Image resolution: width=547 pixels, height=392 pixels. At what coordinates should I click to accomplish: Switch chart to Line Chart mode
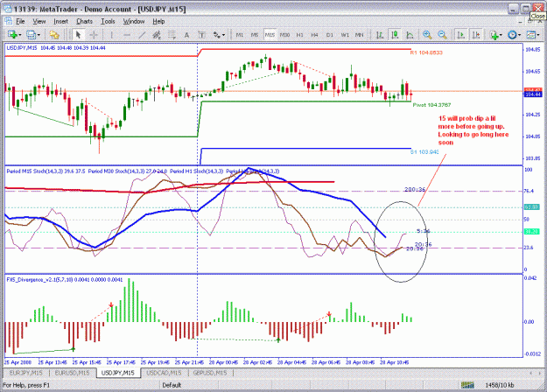pyautogui.click(x=410, y=35)
